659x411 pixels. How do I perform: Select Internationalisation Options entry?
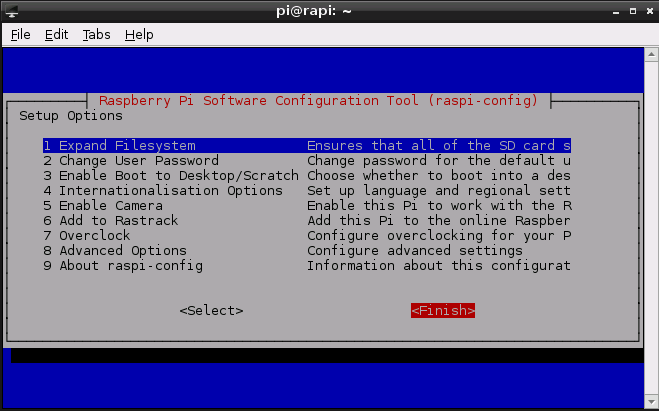click(x=163, y=191)
